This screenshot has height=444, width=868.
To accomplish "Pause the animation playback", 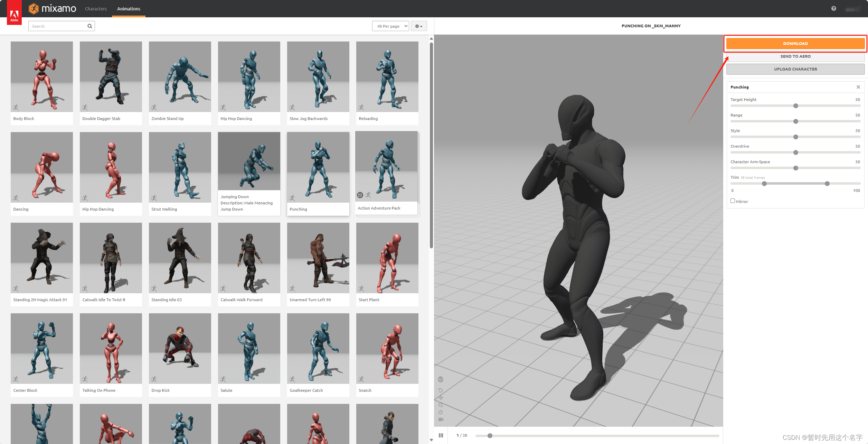I will tap(441, 435).
